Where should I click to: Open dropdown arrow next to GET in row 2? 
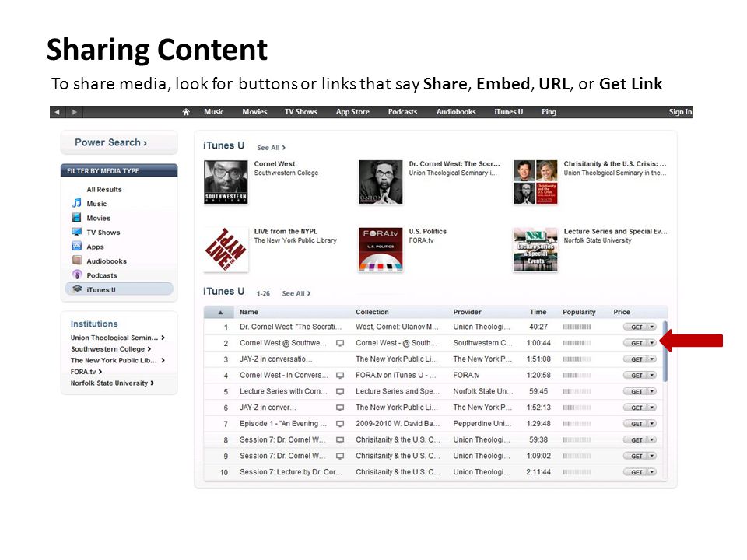coord(652,343)
